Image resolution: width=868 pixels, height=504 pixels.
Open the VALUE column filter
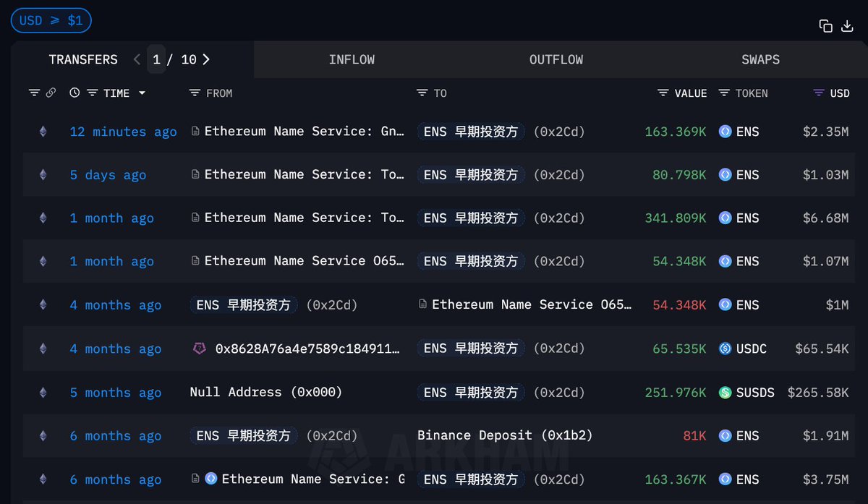pyautogui.click(x=663, y=93)
